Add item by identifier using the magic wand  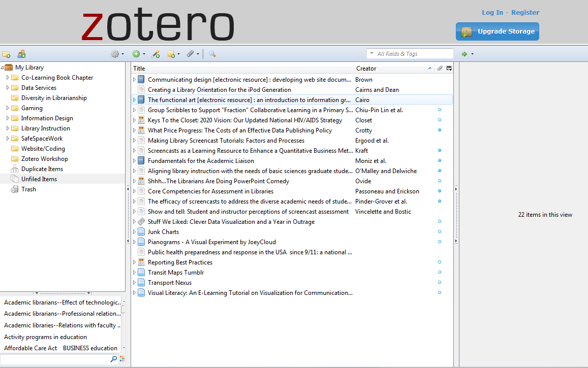coord(156,53)
